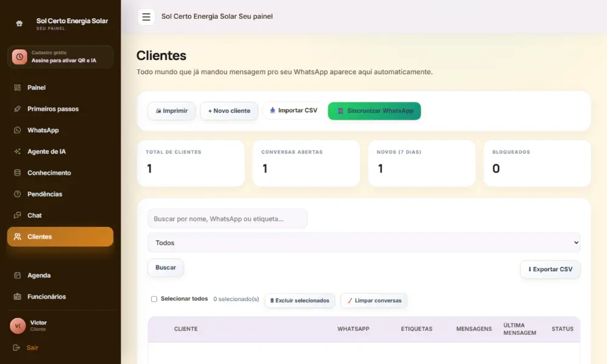Image resolution: width=607 pixels, height=364 pixels.
Task: Click Excluir selecionados button
Action: point(300,300)
